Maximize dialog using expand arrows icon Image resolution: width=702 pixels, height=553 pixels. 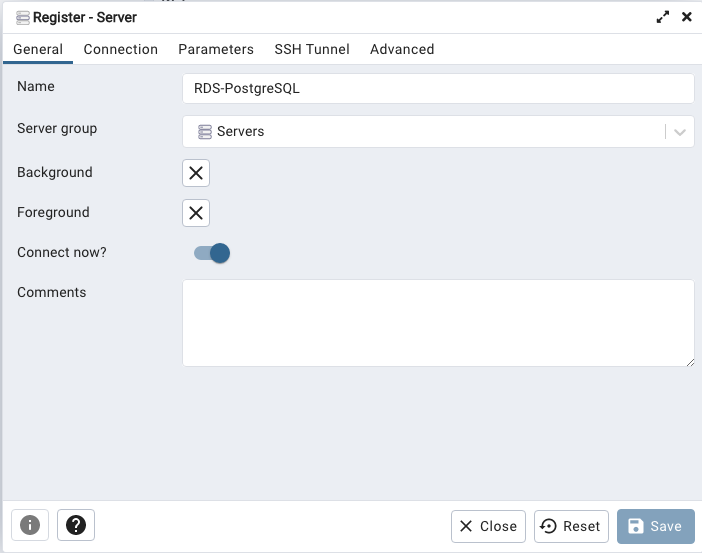pos(663,17)
